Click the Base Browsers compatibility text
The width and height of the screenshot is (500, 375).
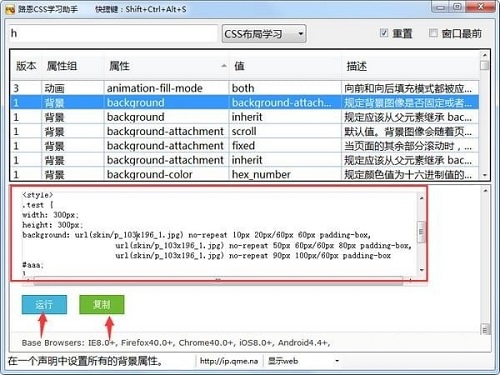coord(176,343)
